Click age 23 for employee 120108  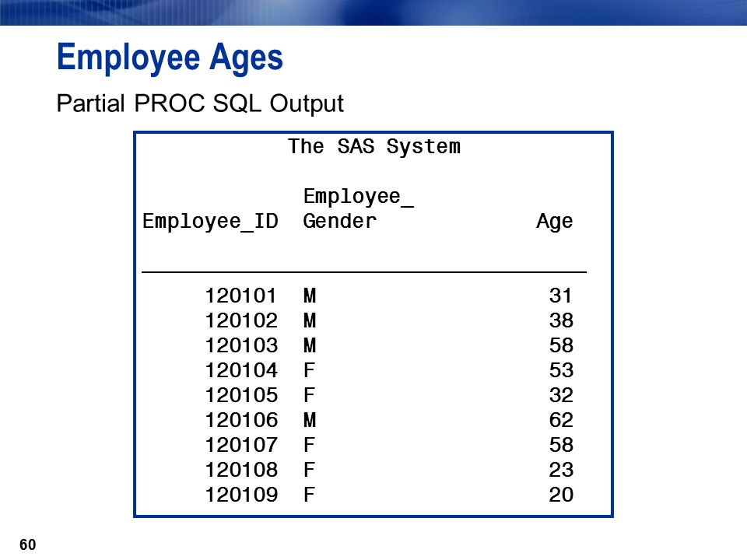pos(561,470)
